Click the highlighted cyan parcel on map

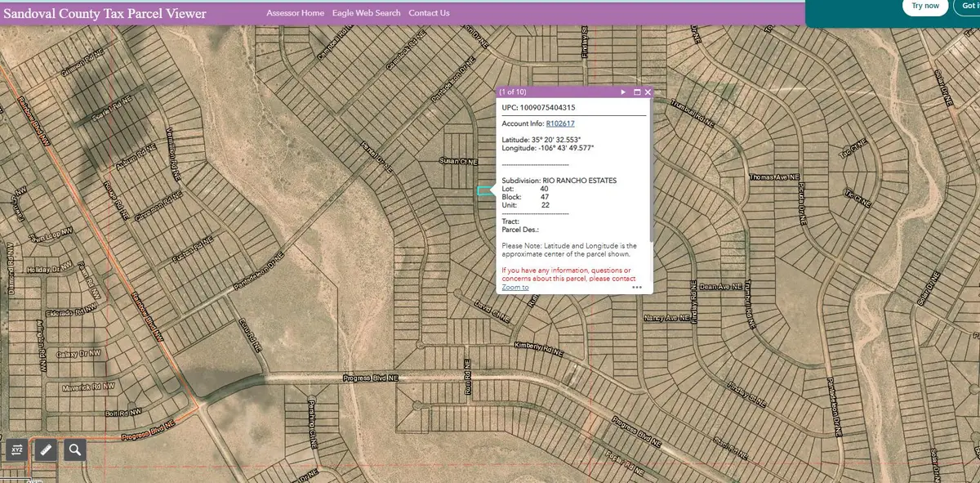coord(484,191)
